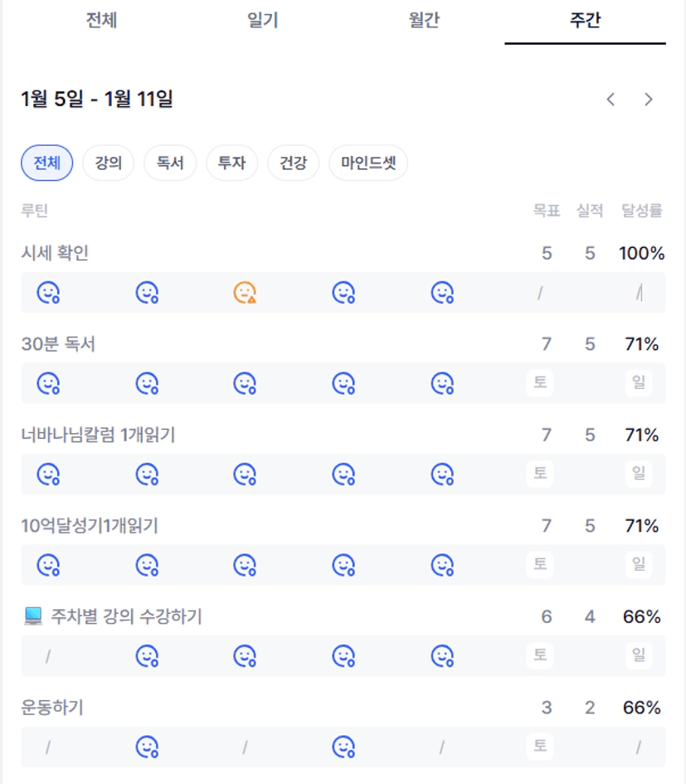Filter routines by 강의 category
The width and height of the screenshot is (686, 784).
[108, 163]
